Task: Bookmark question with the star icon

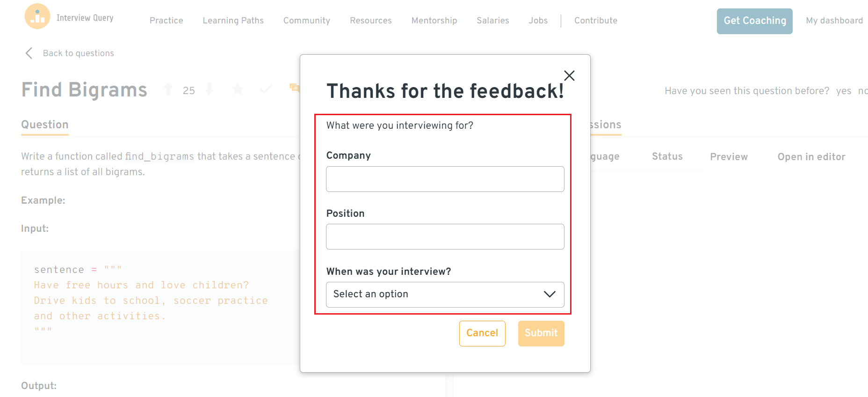Action: click(x=238, y=89)
